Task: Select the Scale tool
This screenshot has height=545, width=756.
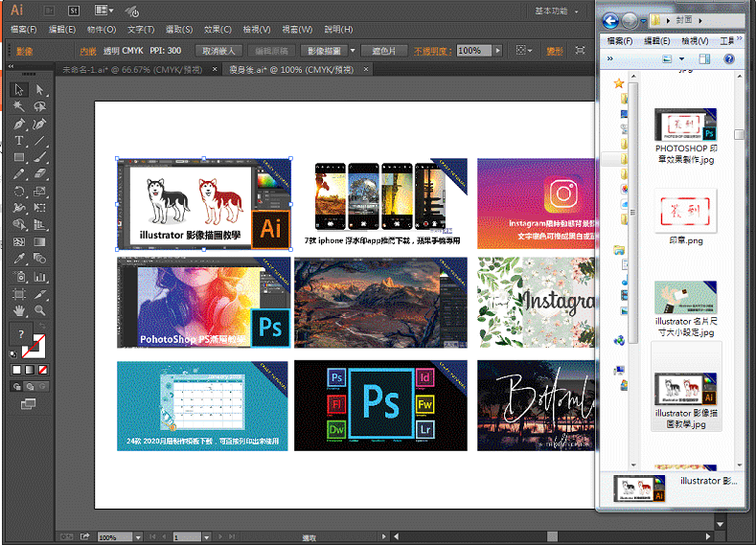Action: (x=39, y=192)
